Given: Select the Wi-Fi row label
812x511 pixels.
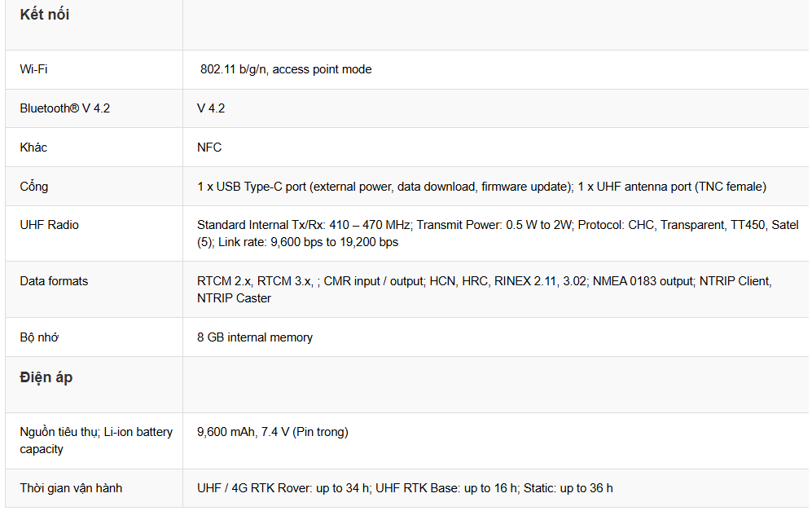Looking at the screenshot, I should tap(33, 69).
